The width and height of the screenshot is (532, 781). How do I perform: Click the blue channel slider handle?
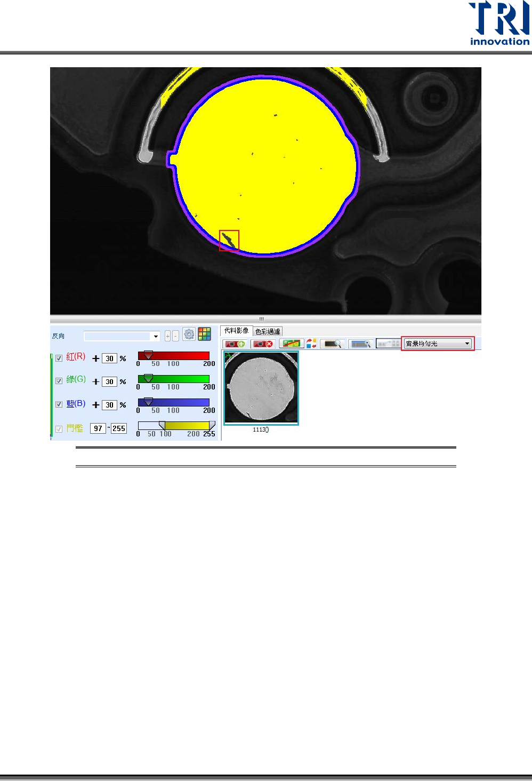(x=148, y=402)
